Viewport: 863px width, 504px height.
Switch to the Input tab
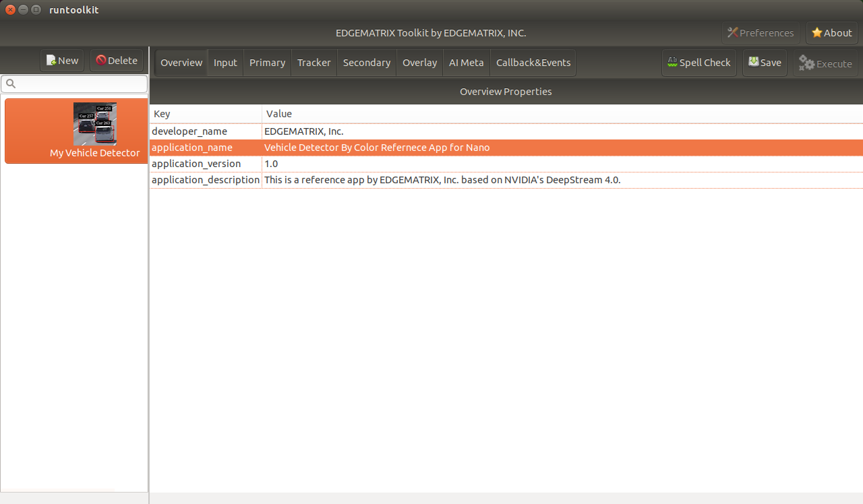(x=225, y=63)
